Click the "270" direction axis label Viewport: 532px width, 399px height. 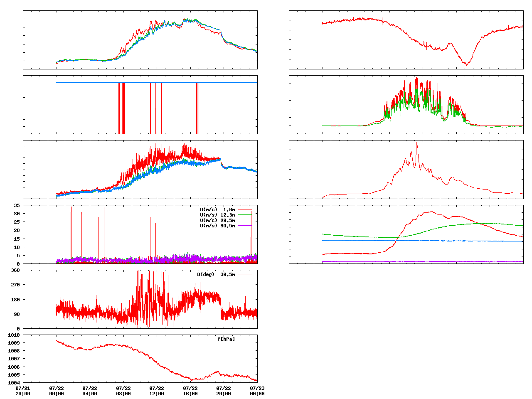click(x=15, y=285)
